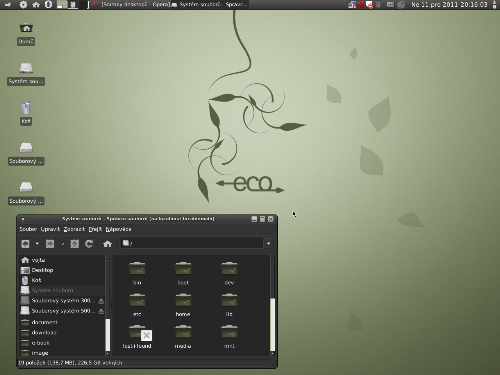This screenshot has height=375, width=500.
Task: Click the sidebar vertical scrollbar thumb
Action: (x=108, y=335)
